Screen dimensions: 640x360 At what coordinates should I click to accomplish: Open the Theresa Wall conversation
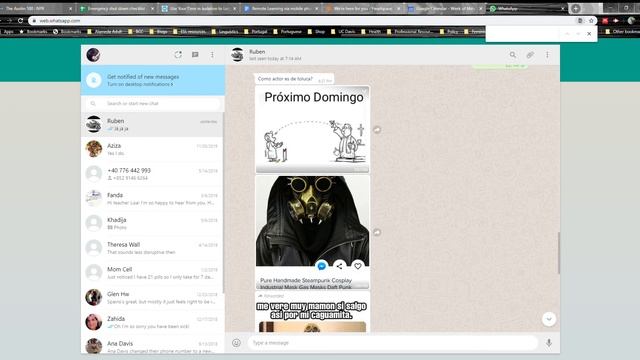pyautogui.click(x=153, y=248)
